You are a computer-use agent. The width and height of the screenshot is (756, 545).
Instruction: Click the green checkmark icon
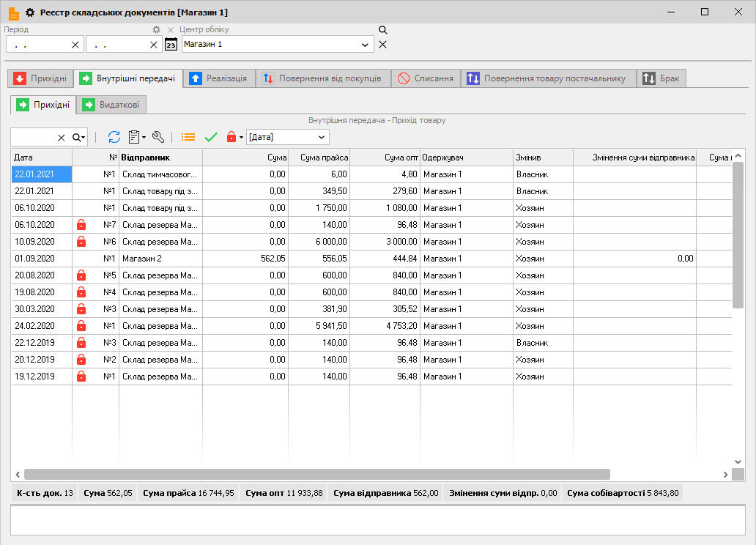point(211,137)
